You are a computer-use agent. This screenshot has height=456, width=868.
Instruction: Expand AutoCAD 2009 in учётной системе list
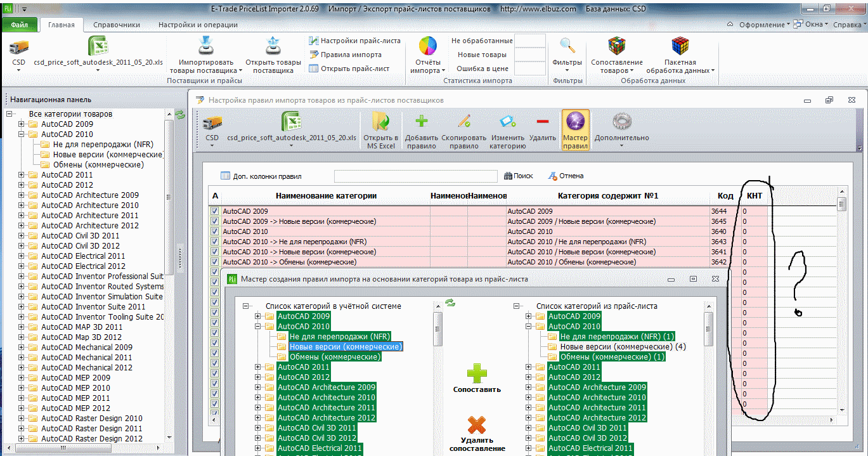click(257, 316)
